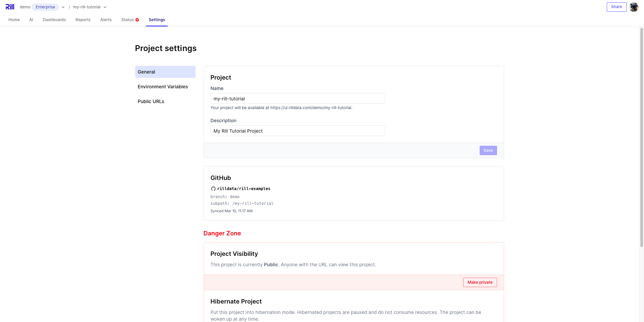Select the General settings section
The image size is (644, 322).
(x=146, y=72)
